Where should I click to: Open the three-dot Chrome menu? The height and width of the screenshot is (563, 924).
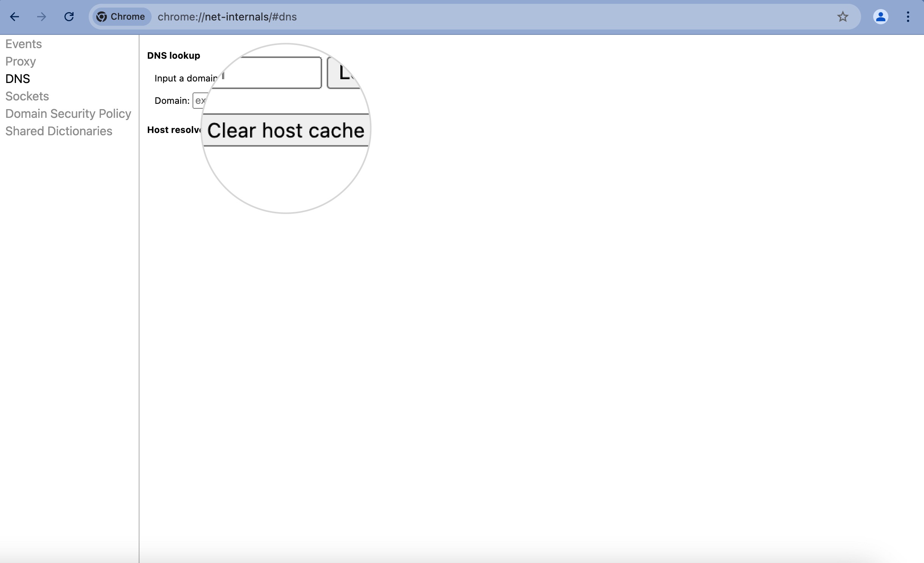908,17
